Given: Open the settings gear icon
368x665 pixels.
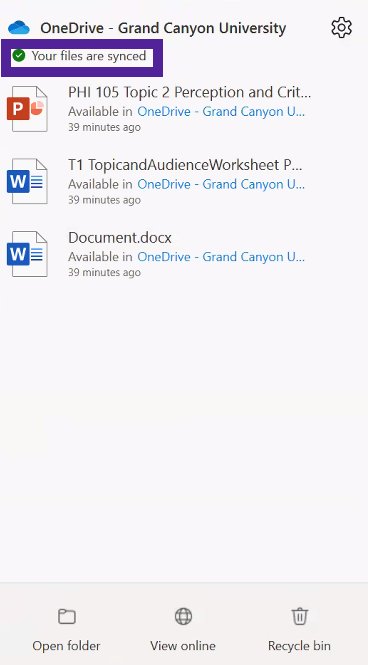Looking at the screenshot, I should click(341, 28).
